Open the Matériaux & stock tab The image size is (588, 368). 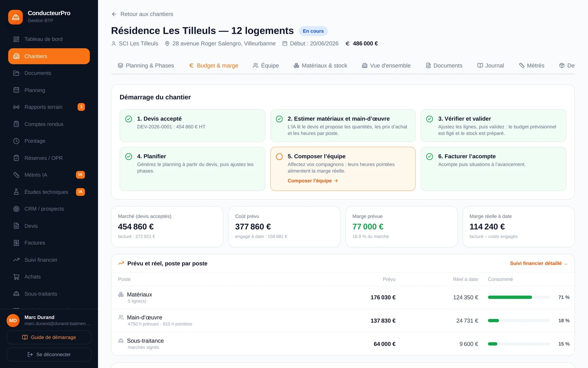tap(320, 65)
